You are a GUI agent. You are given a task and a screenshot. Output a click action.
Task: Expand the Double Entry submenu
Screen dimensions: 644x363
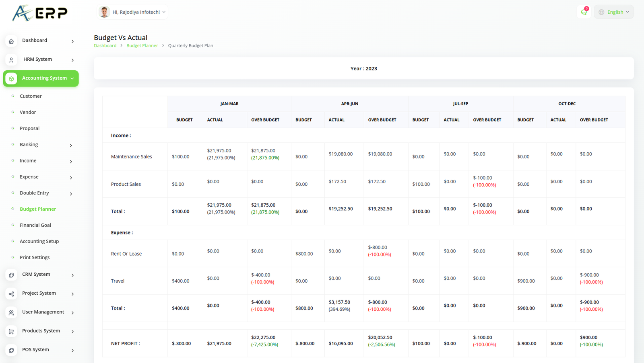(x=71, y=194)
